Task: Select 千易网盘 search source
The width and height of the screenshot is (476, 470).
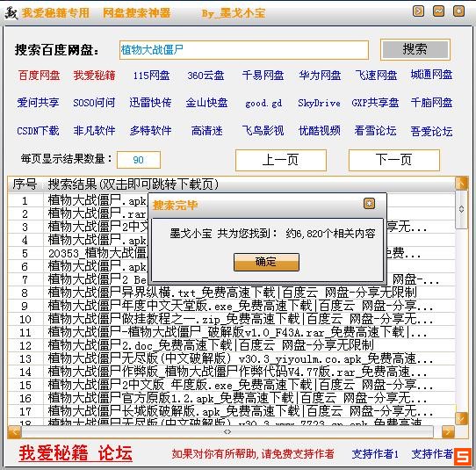Action: click(263, 75)
